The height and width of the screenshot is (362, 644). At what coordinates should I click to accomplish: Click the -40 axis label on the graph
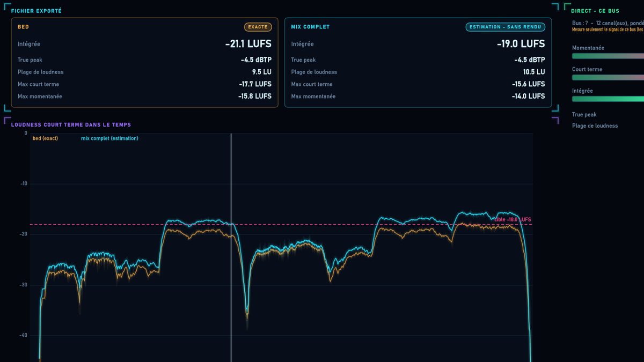tap(23, 336)
